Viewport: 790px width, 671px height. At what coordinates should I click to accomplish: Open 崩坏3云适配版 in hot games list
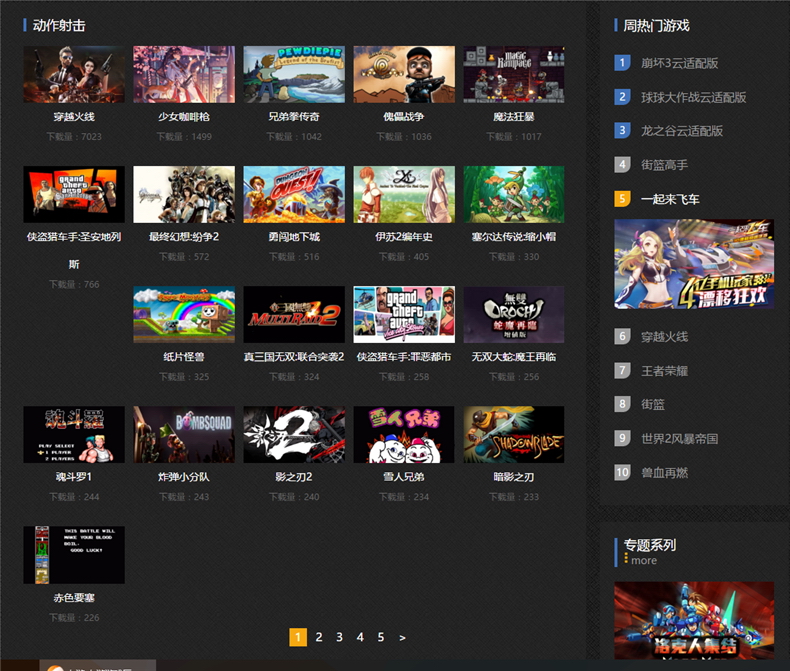(679, 63)
